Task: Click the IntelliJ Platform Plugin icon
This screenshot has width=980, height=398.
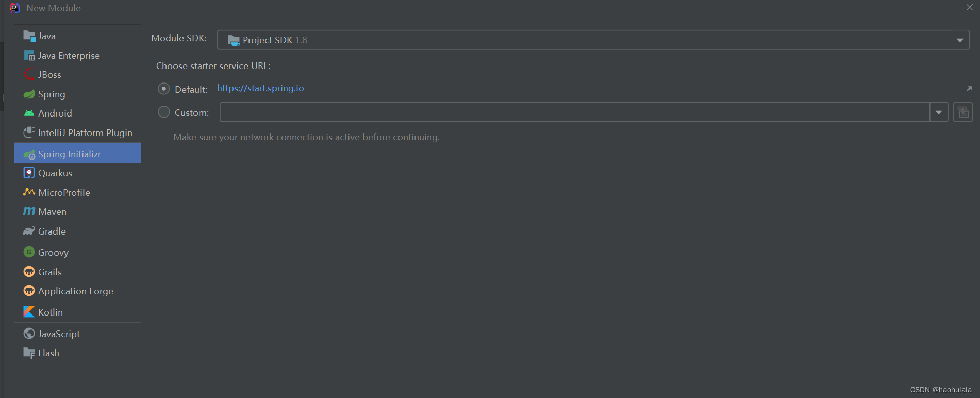Action: point(29,132)
